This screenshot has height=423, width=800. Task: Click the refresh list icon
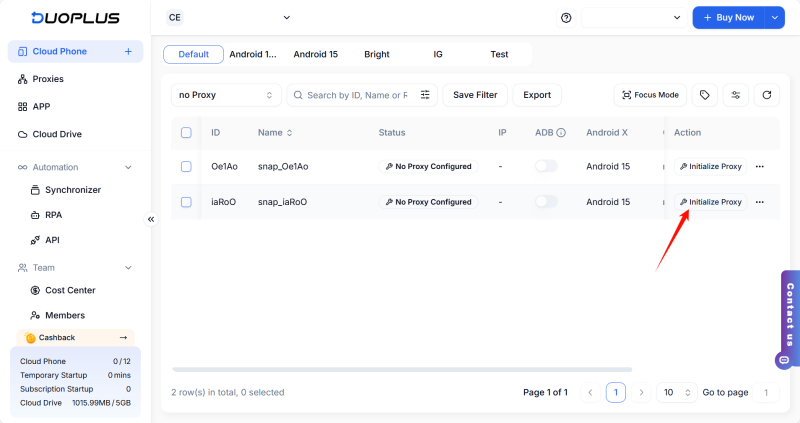coord(766,95)
